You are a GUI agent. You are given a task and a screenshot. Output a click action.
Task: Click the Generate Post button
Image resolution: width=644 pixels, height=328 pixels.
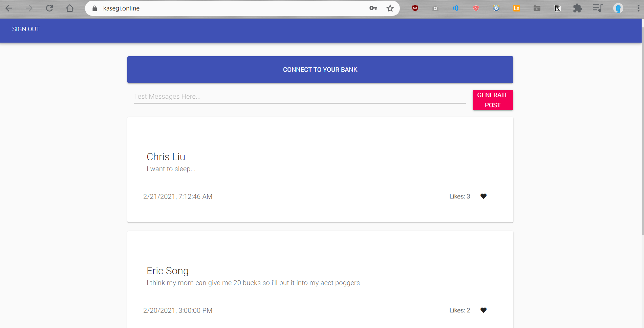[x=493, y=100]
